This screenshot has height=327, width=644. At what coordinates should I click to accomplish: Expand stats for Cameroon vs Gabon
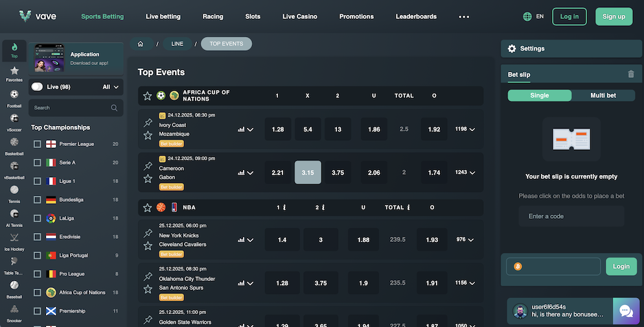pyautogui.click(x=246, y=173)
